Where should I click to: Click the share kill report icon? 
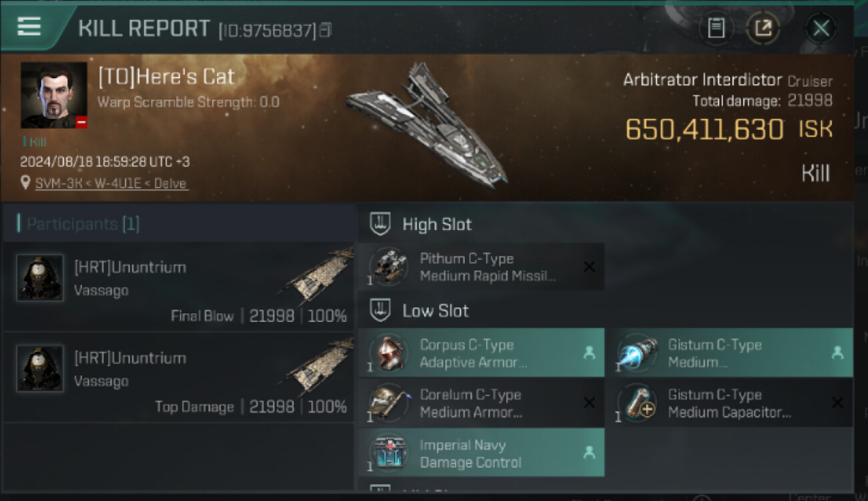763,28
